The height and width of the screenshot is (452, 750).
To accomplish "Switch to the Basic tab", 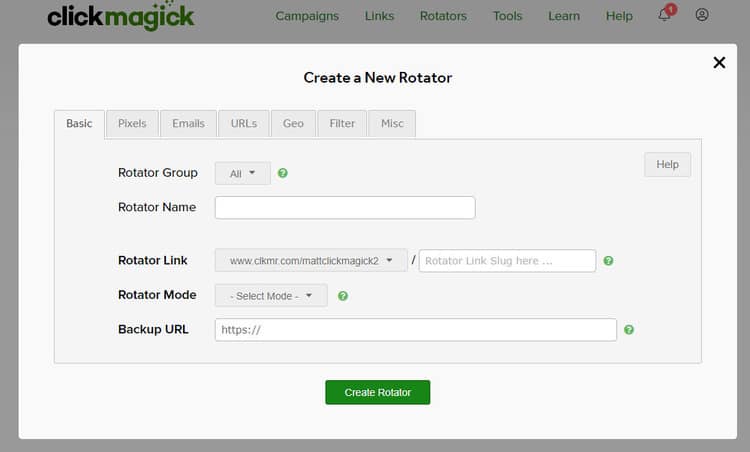I will coord(79,124).
